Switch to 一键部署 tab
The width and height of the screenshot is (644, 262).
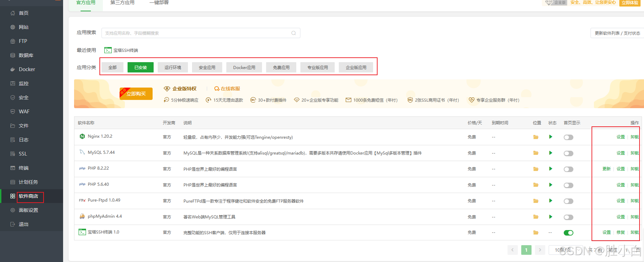pos(159,3)
